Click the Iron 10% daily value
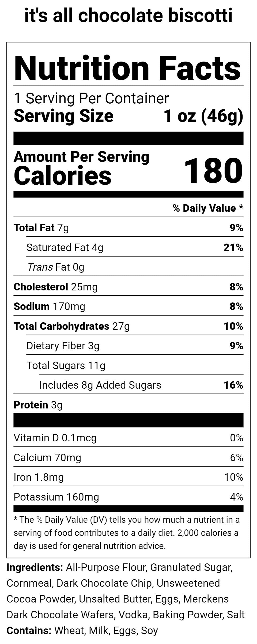Viewport: 257px width, 644px height. 233,477
